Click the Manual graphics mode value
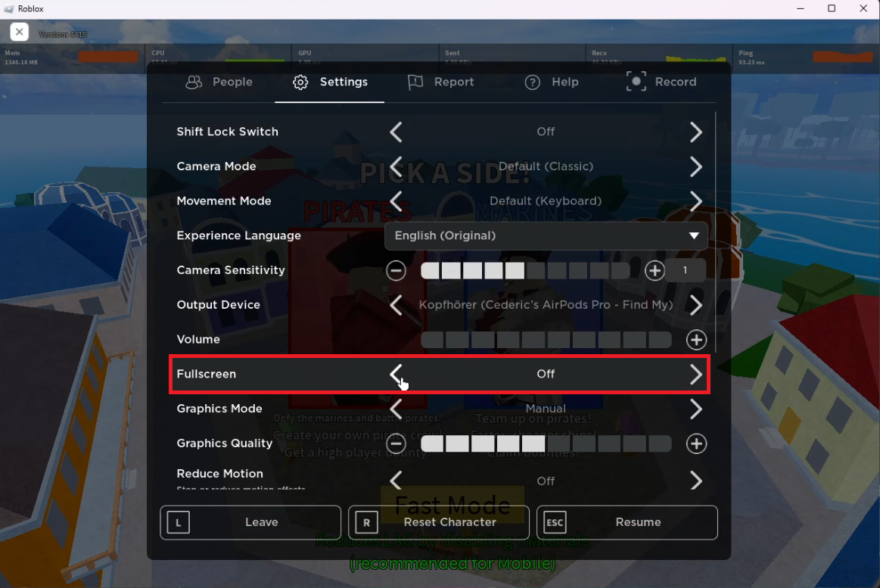The image size is (880, 588). point(546,409)
